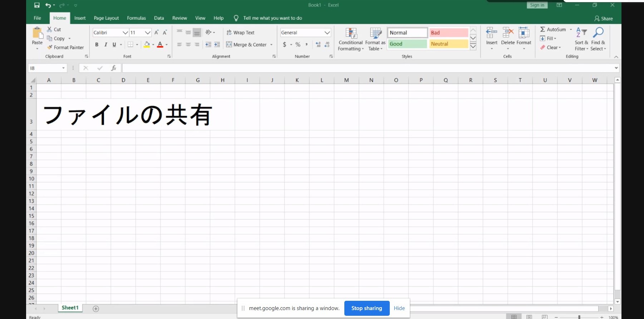Click the Share button
Image resolution: width=644 pixels, height=319 pixels.
coord(604,19)
